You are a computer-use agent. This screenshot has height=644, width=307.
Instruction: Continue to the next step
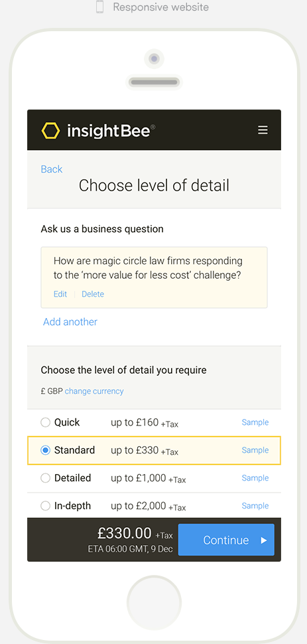coord(226,540)
